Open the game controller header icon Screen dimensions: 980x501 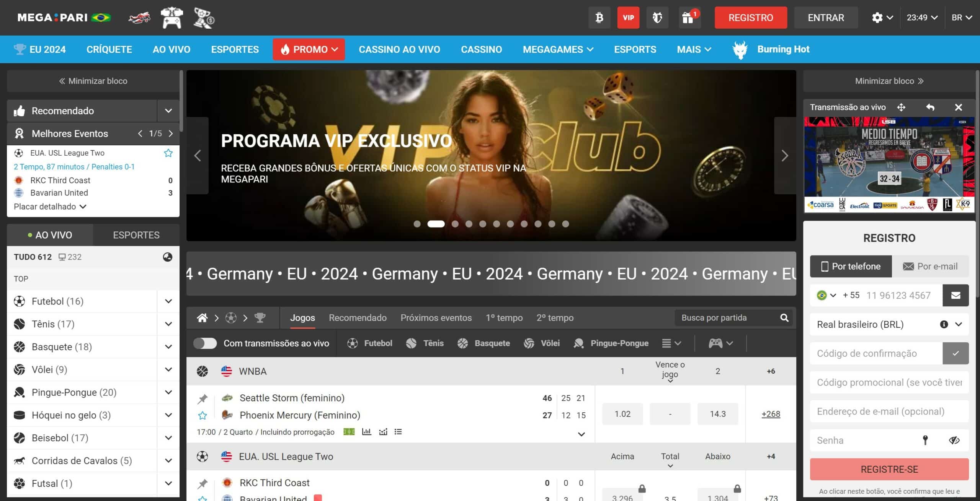pos(171,18)
